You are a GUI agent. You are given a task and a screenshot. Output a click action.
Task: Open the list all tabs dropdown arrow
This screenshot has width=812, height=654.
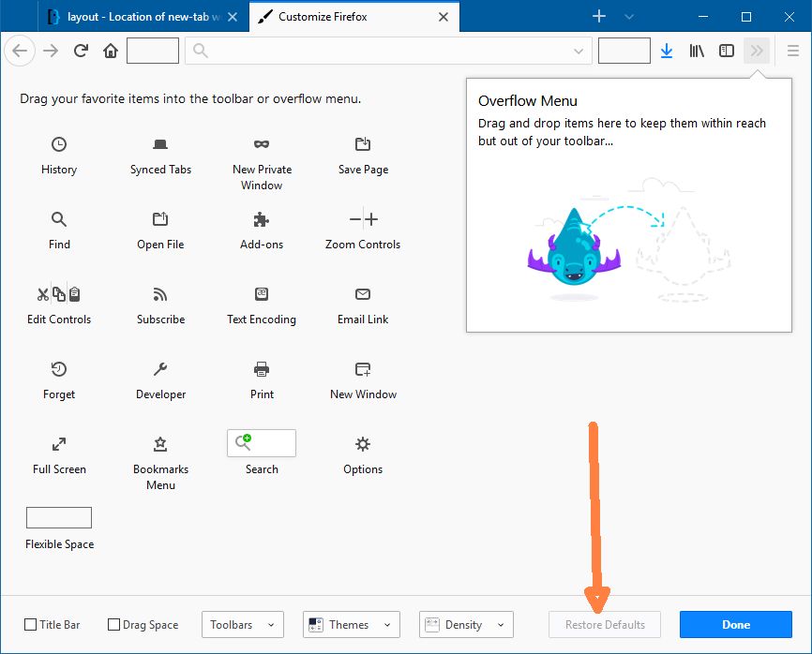(x=629, y=17)
